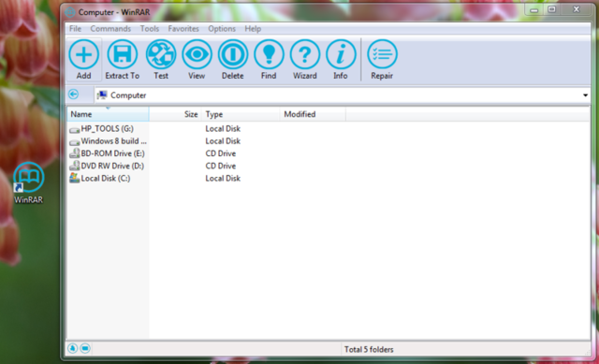
Task: Sort by the Name column header
Action: pos(109,114)
